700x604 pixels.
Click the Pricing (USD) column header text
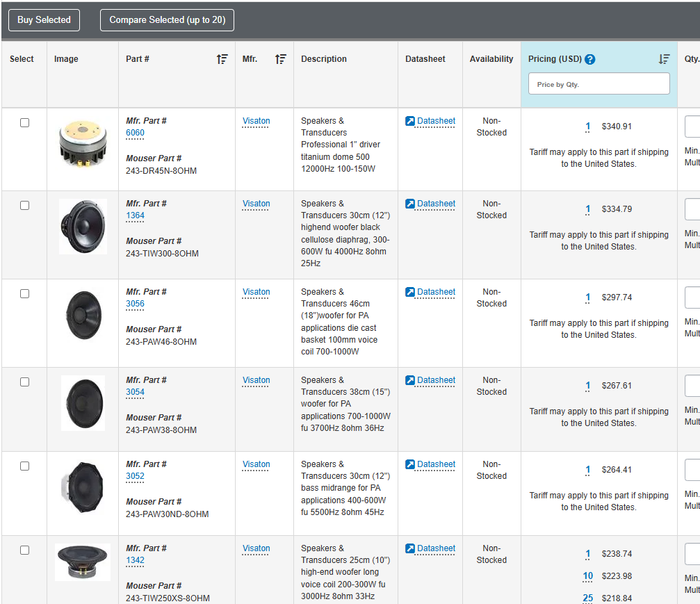(555, 59)
